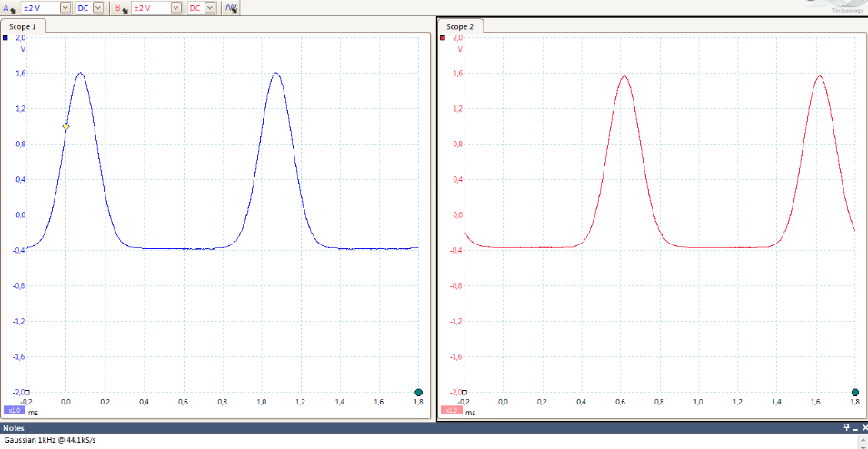Open the Math Channels waveform icon
This screenshot has height=449, width=868.
(x=232, y=8)
